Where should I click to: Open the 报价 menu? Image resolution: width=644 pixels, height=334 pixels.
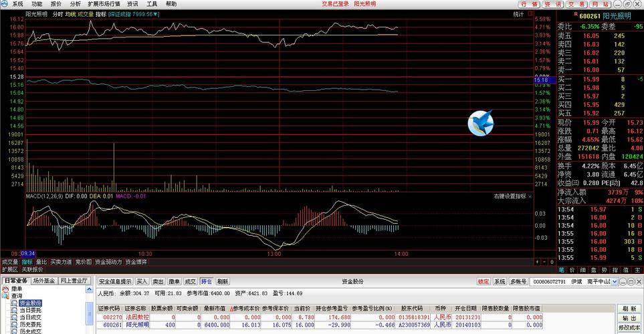point(56,4)
